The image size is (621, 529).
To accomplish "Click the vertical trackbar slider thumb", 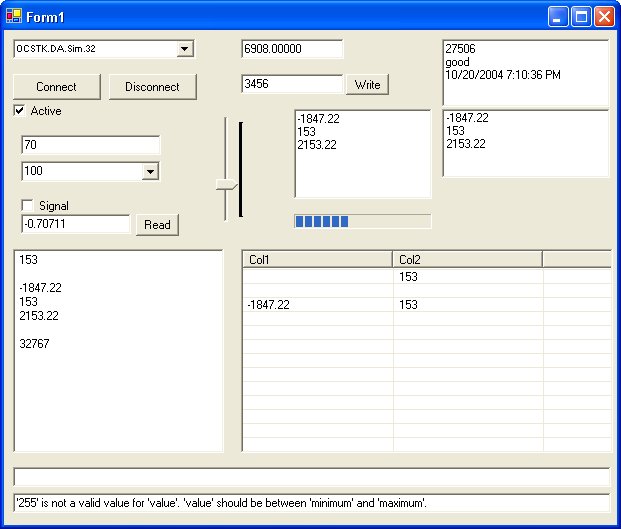I will click(x=227, y=185).
